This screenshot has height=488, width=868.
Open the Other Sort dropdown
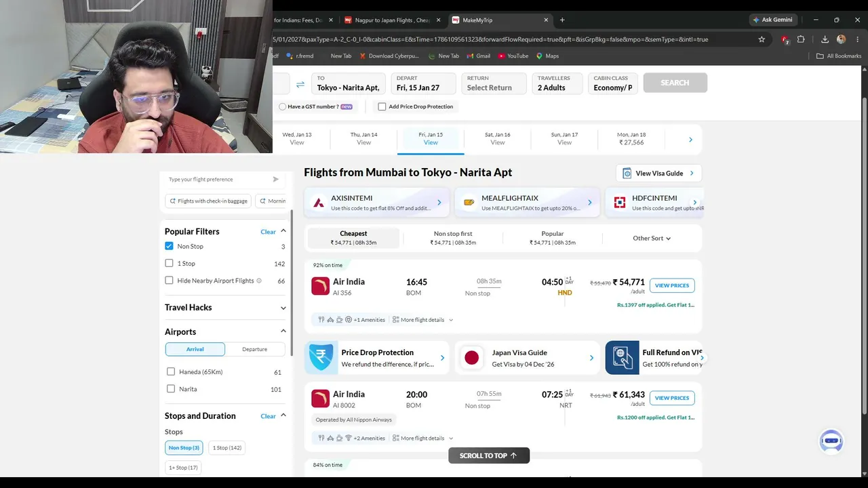pos(652,239)
